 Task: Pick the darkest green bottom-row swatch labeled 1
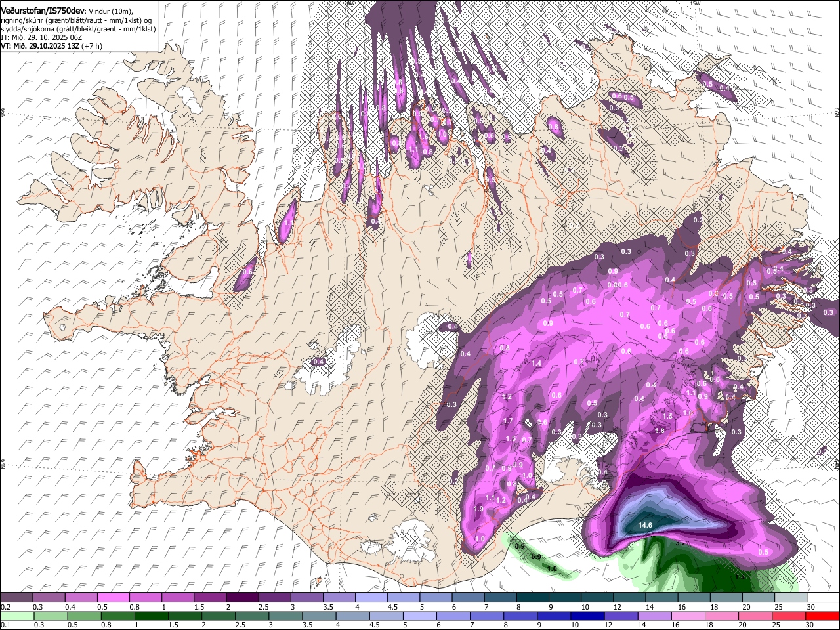150,616
